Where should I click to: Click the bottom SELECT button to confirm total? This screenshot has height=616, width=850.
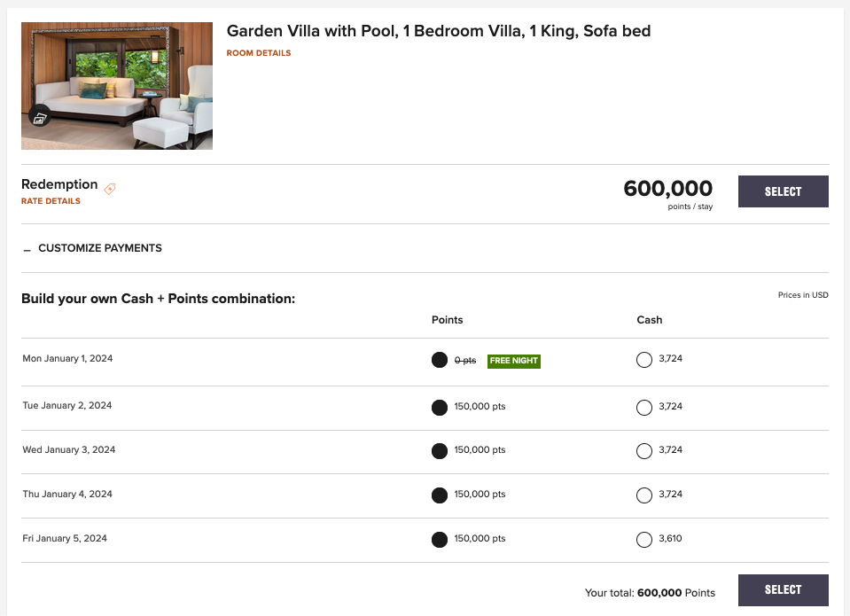(x=783, y=589)
